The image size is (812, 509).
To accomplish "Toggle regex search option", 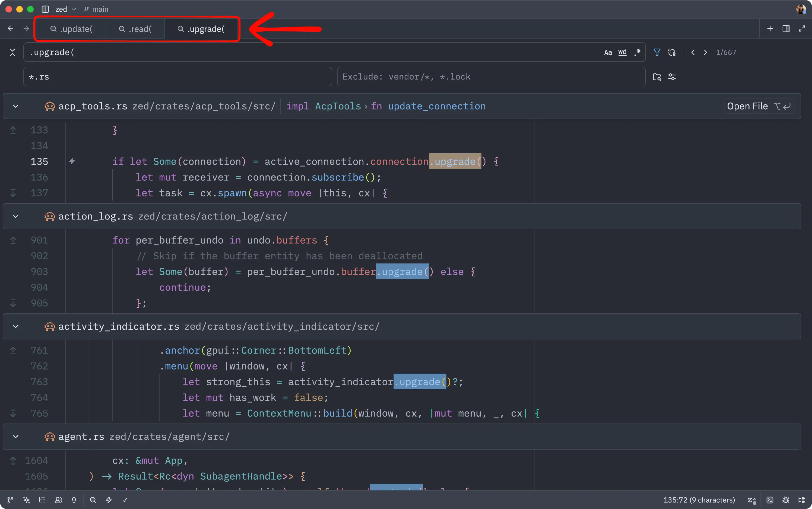I will [637, 53].
